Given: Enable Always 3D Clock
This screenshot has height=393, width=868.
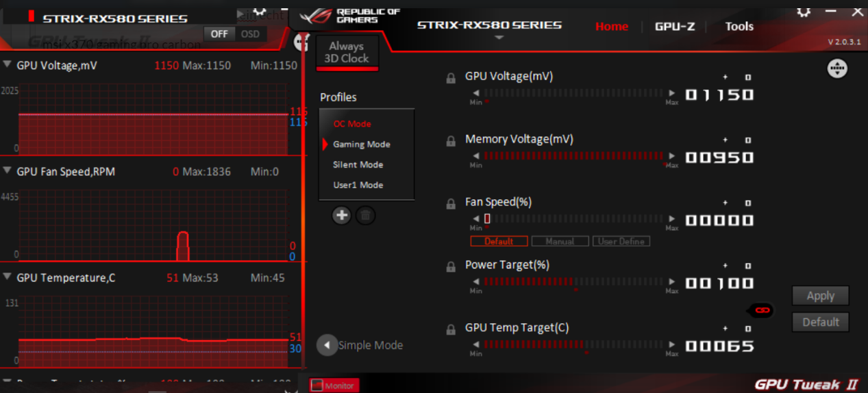Looking at the screenshot, I should pyautogui.click(x=347, y=53).
